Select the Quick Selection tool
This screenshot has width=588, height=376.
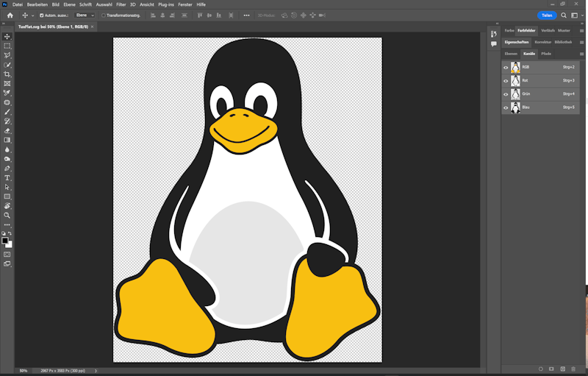click(x=7, y=65)
